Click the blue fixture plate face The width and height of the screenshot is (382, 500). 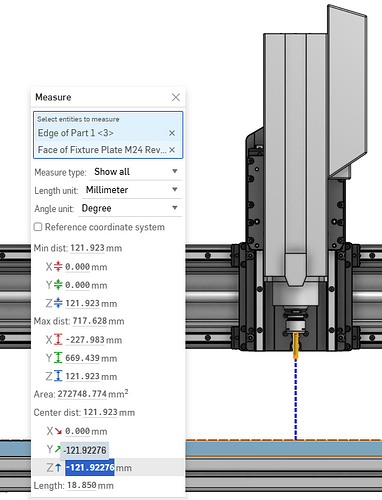tap(283, 449)
